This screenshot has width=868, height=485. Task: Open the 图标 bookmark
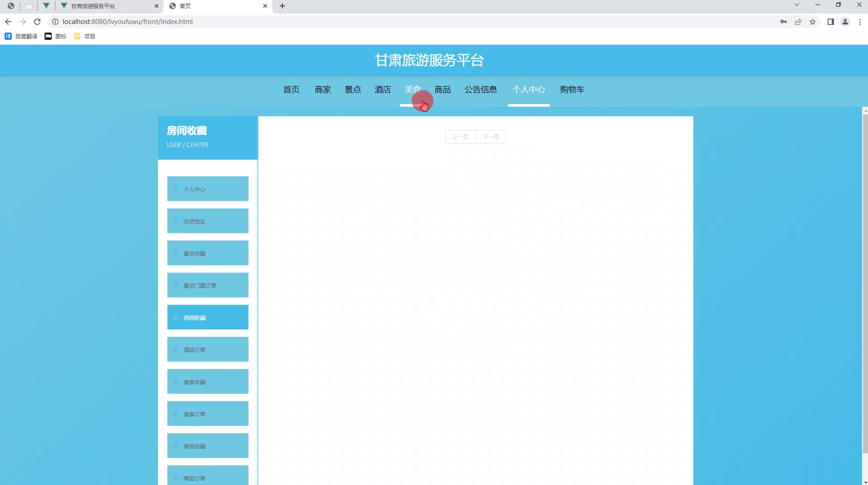pyautogui.click(x=56, y=36)
